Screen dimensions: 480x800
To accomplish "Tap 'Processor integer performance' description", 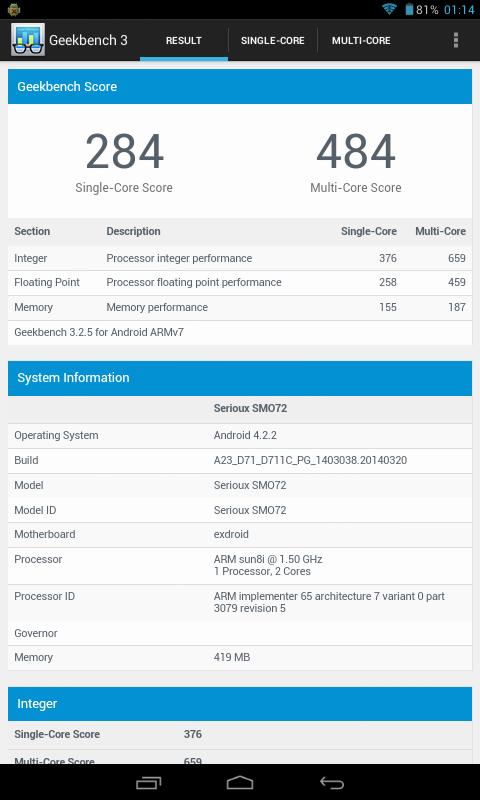I will coord(179,258).
